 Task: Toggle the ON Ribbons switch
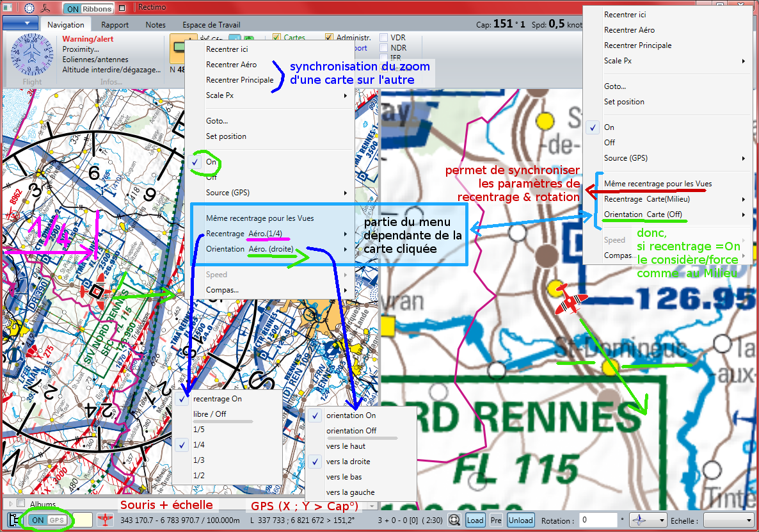point(90,9)
